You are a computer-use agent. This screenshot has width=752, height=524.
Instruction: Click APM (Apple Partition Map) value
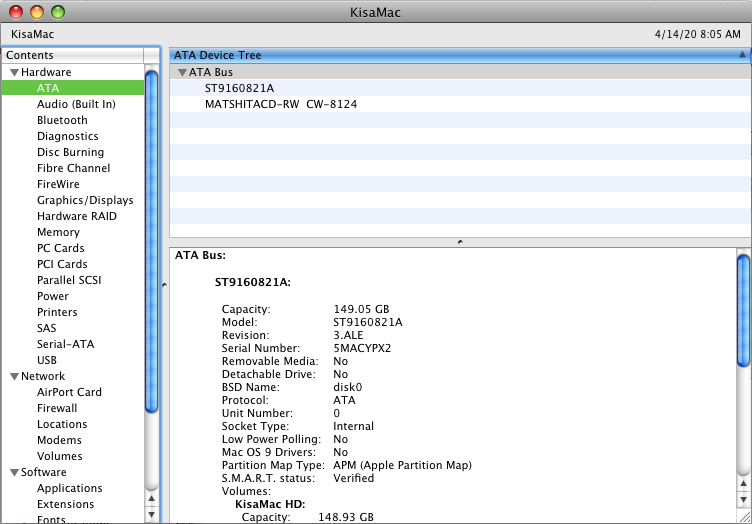coord(402,465)
